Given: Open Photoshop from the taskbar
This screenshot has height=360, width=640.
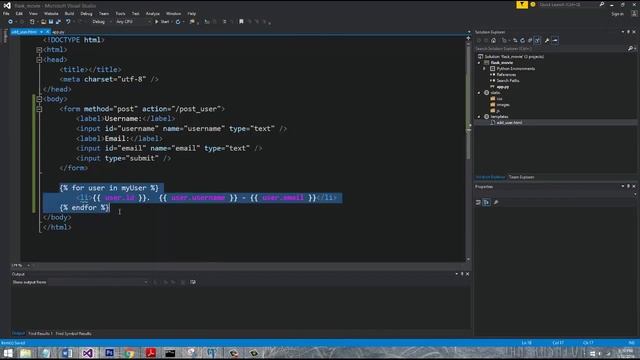Looking at the screenshot, I should (109, 353).
